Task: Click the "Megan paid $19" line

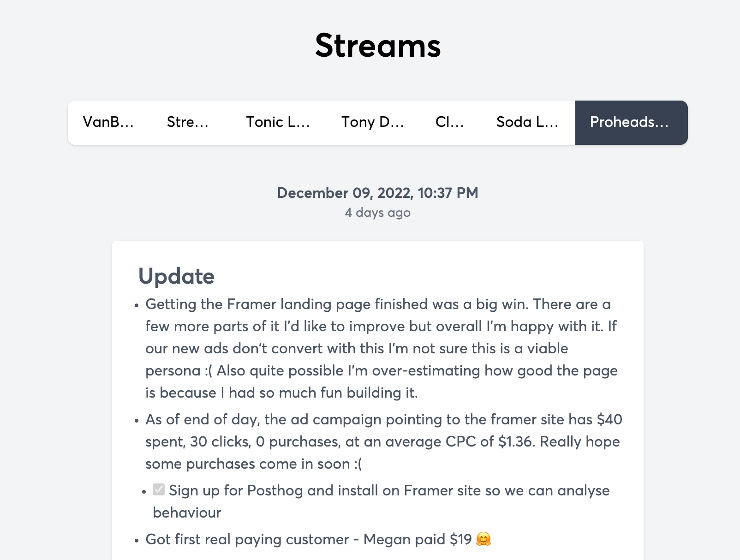Action: pyautogui.click(x=417, y=539)
